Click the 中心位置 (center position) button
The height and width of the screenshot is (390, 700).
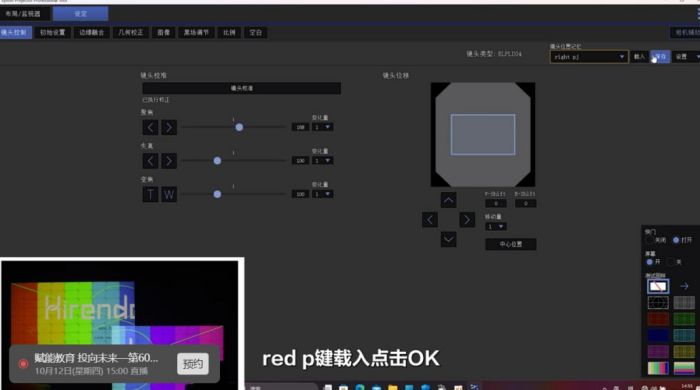(511, 244)
